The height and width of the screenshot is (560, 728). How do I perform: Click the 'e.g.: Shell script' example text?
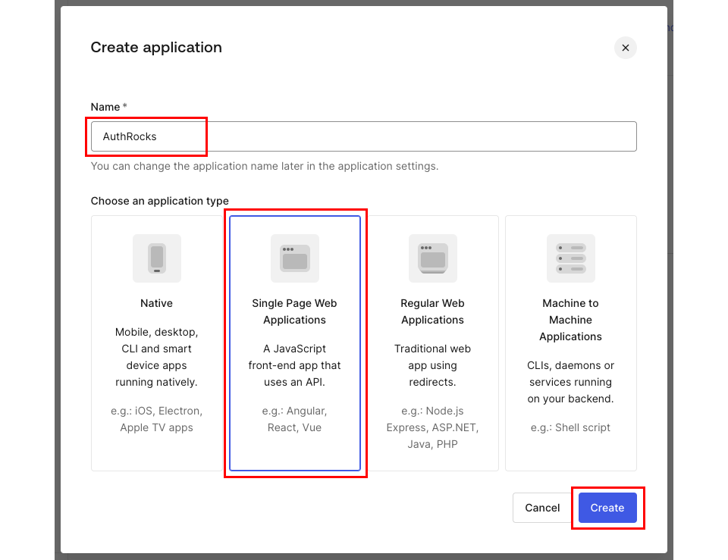tap(571, 427)
